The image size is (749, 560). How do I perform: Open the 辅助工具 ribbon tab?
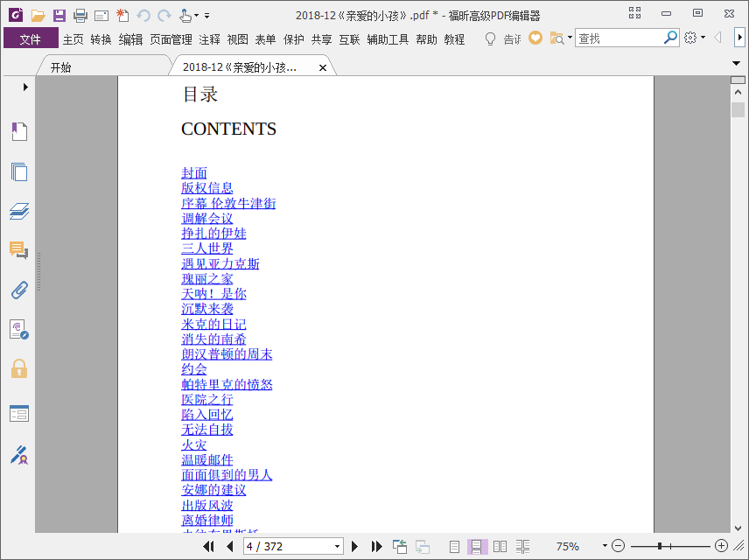pyautogui.click(x=388, y=39)
